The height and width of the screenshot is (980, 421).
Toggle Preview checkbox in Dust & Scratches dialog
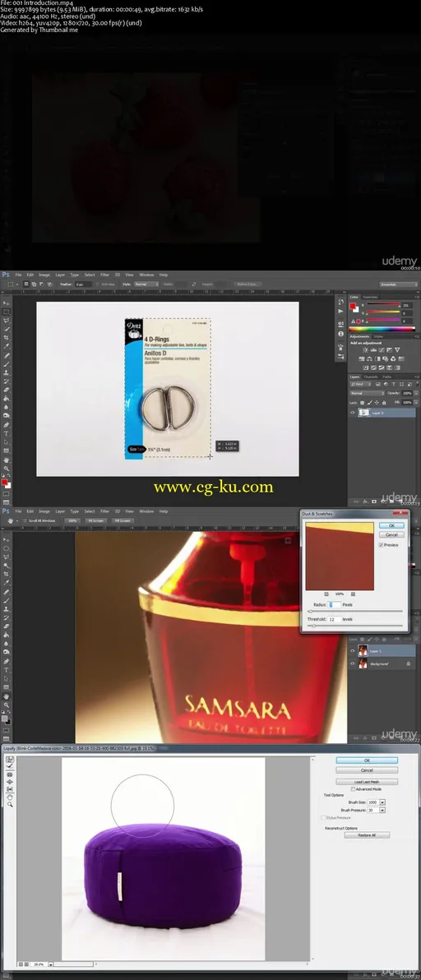click(381, 545)
